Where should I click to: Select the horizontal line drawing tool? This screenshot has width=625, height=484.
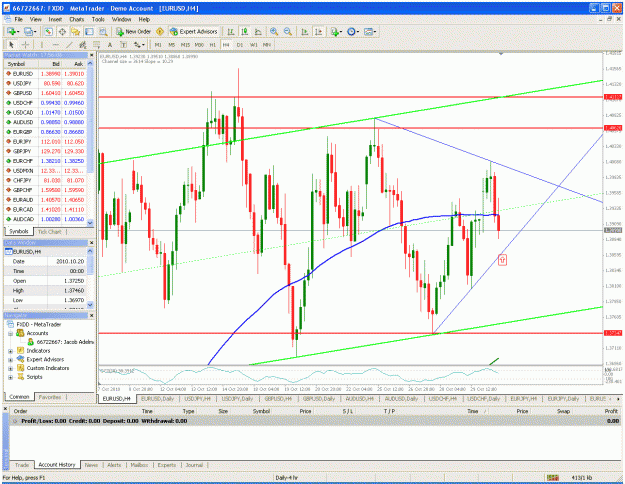tap(55, 45)
